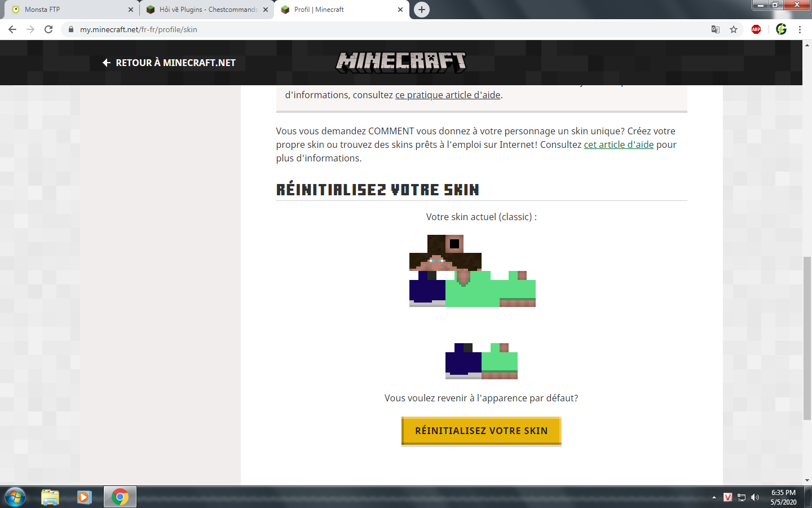Click the Réinitialisez votre skin button

482,431
